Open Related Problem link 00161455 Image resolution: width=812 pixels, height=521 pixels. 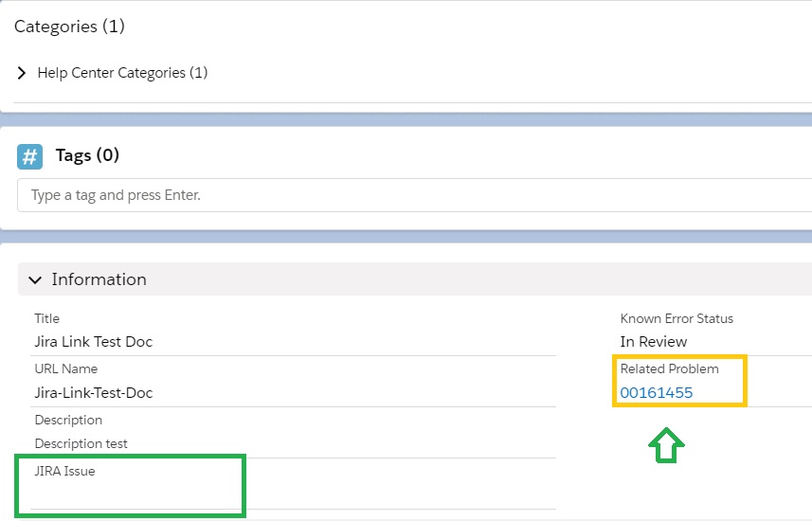coord(656,392)
